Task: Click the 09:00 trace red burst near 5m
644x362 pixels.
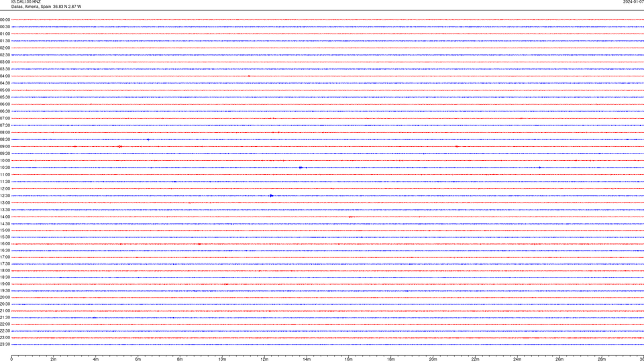Action: pyautogui.click(x=120, y=147)
